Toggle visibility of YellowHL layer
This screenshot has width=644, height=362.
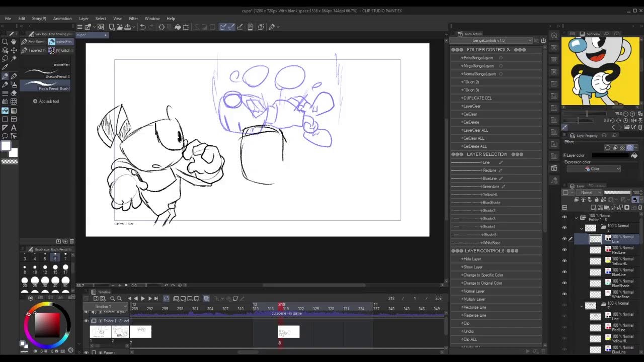tap(564, 261)
